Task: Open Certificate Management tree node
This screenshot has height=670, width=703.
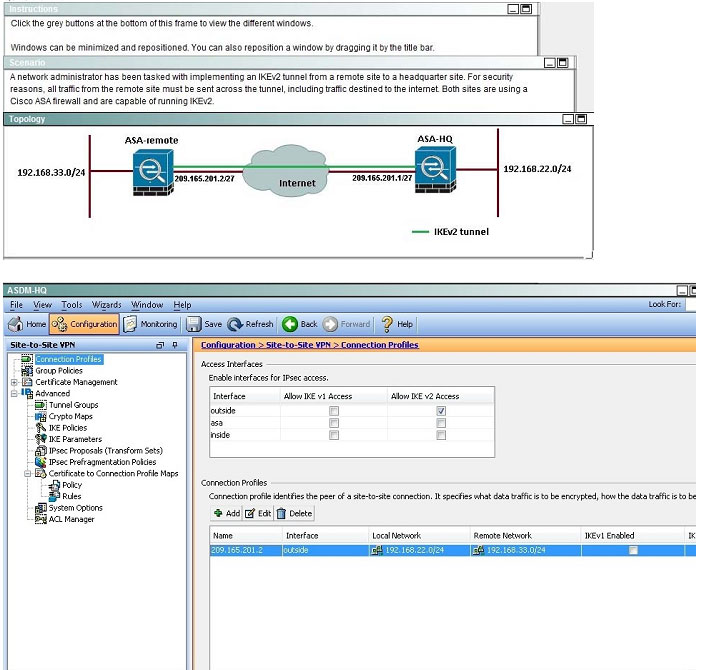Action: (x=76, y=382)
